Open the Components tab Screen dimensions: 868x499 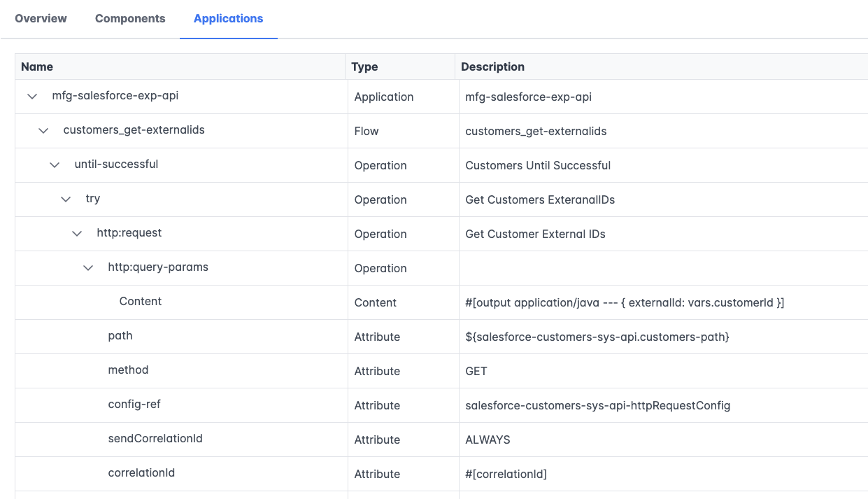(x=130, y=19)
